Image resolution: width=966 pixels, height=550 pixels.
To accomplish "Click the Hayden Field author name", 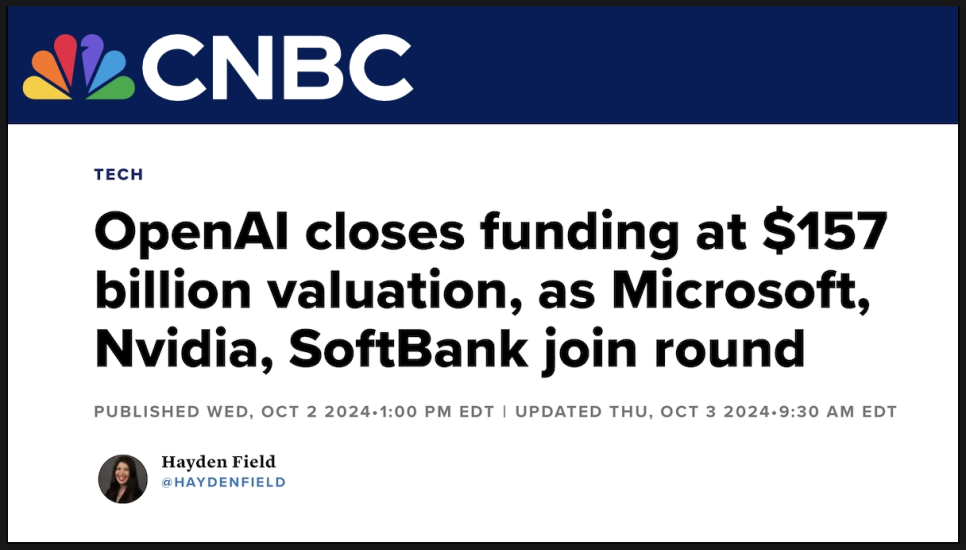I will pyautogui.click(x=218, y=462).
